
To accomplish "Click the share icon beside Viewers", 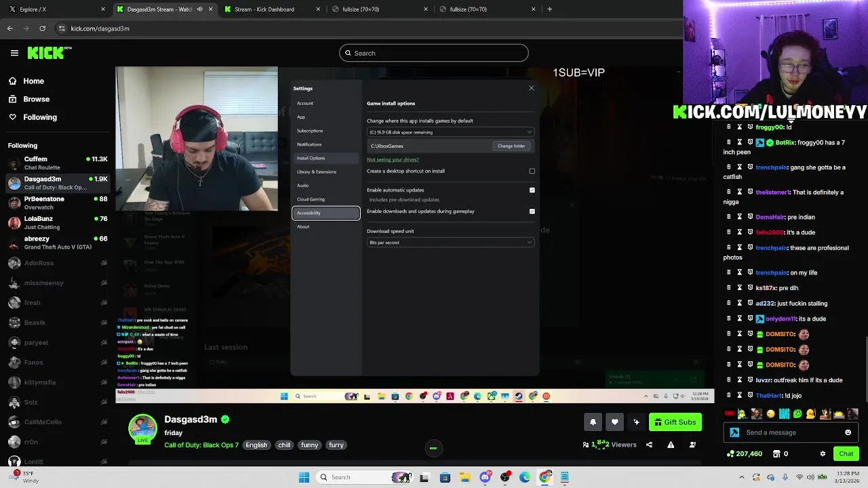I will coord(649,445).
